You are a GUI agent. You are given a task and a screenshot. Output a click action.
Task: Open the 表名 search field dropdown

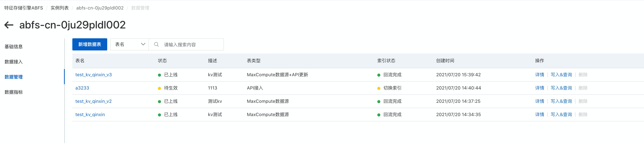pyautogui.click(x=130, y=44)
